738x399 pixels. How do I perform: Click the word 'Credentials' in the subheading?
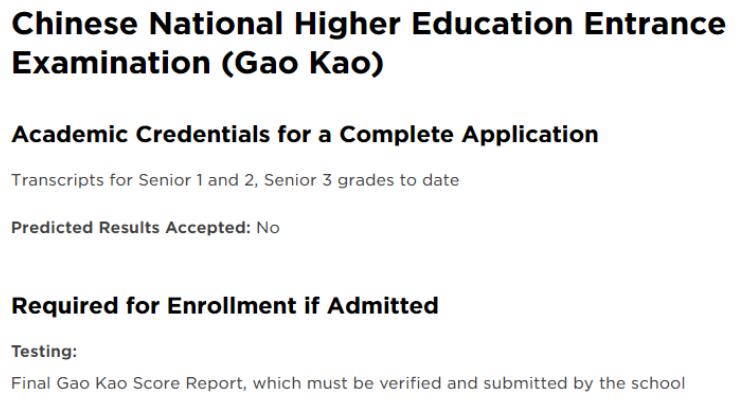pyautogui.click(x=203, y=135)
